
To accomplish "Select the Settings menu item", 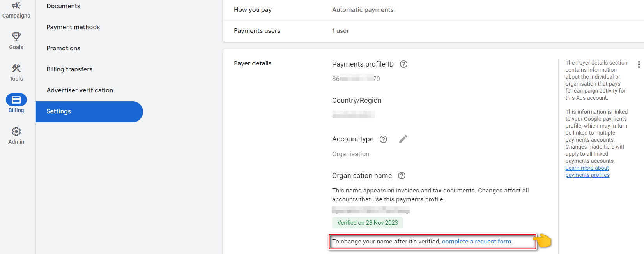I will click(89, 112).
